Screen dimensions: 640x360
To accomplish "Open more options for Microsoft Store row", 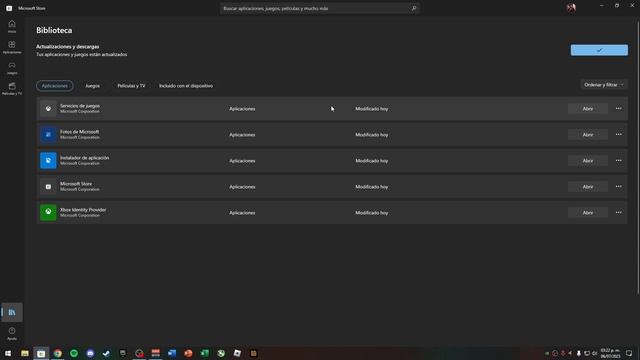I will (618, 187).
